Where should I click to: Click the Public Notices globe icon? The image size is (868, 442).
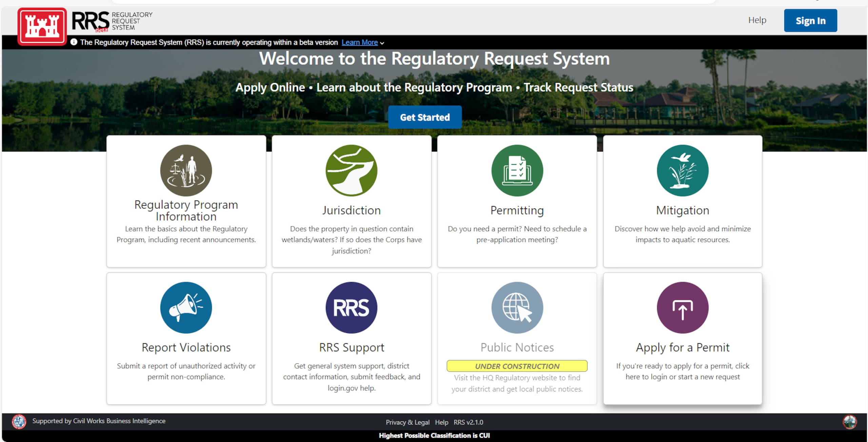click(x=516, y=307)
